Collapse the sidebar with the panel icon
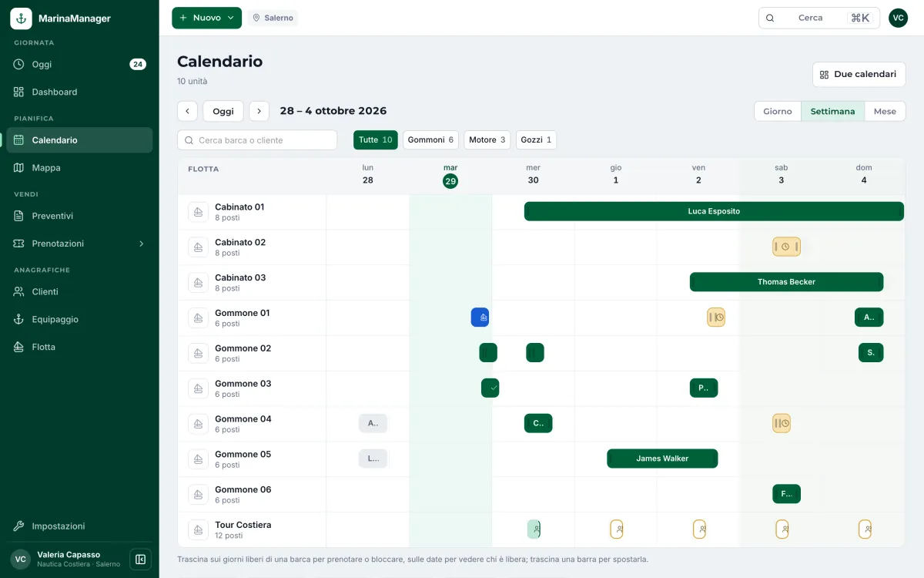The image size is (924, 578). coord(140,560)
